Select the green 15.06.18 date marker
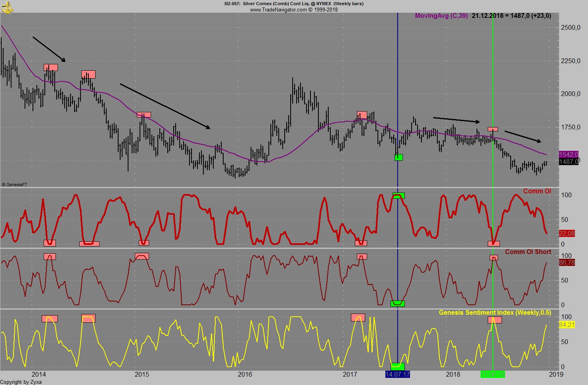 click(x=492, y=374)
